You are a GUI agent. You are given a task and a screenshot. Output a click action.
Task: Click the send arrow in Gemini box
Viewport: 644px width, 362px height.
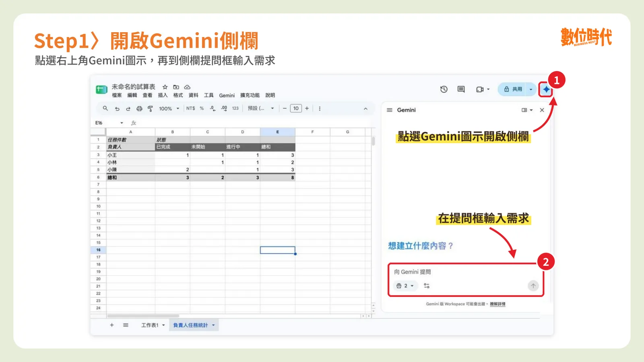533,286
